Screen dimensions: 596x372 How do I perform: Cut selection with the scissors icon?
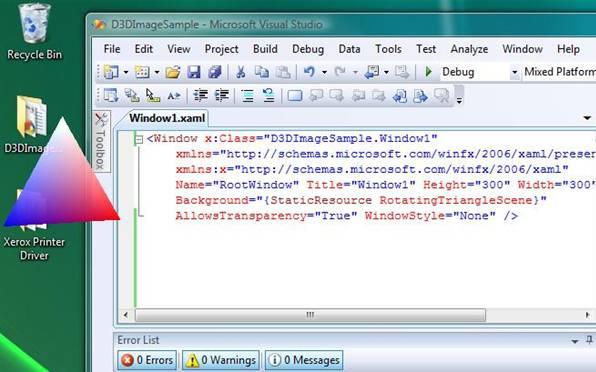pyautogui.click(x=241, y=72)
